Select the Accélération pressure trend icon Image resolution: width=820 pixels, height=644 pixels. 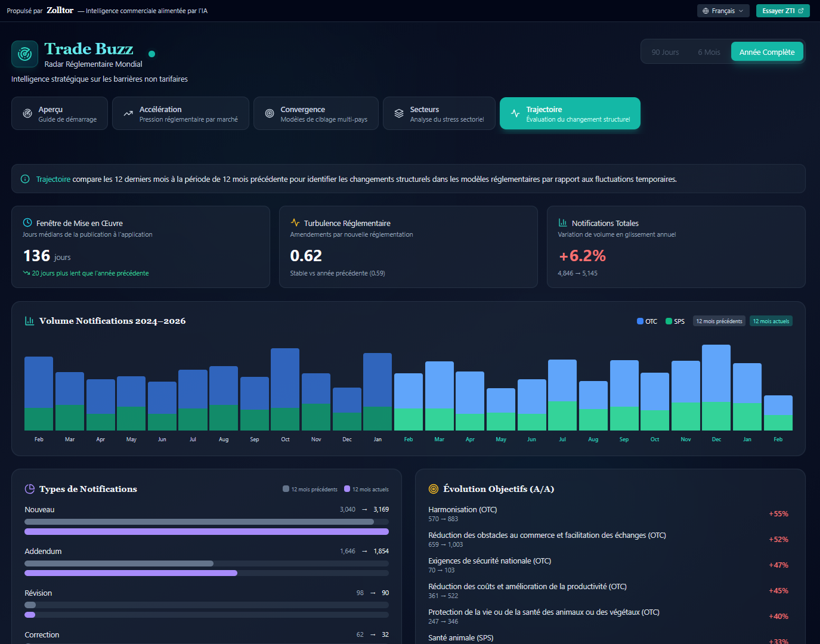[127, 113]
